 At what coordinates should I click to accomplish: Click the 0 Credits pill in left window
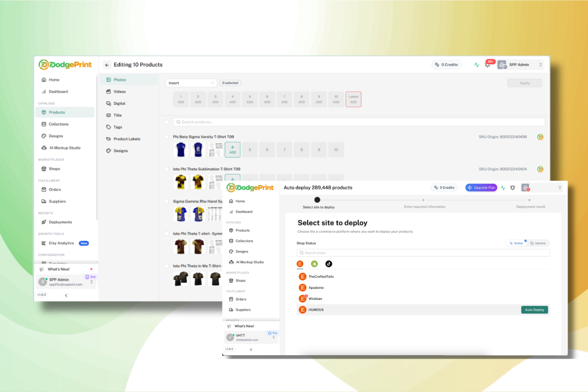(x=446, y=65)
